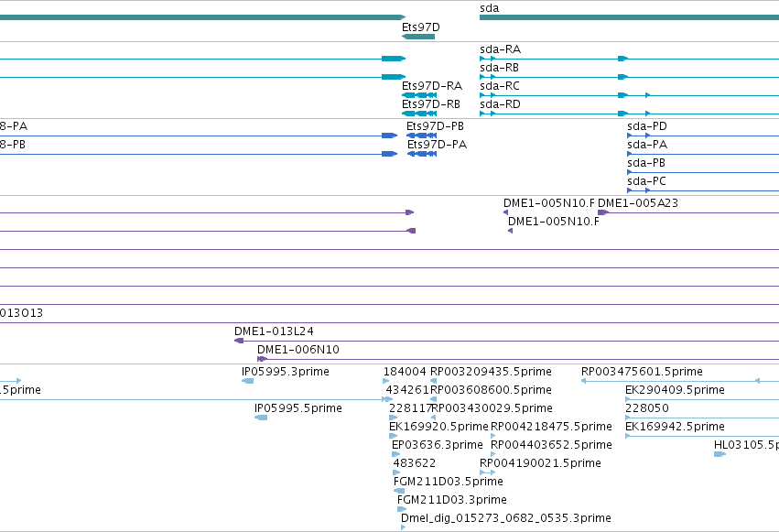This screenshot has width=779, height=532.
Task: Select the RP003608600.5prime label
Action: click(491, 390)
